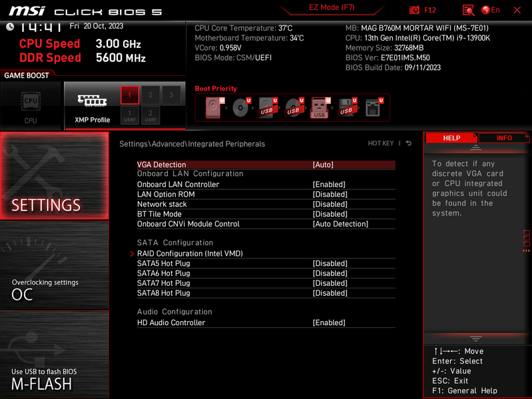Switch to EZ Mode (F7)
The image size is (532, 399).
point(332,7)
